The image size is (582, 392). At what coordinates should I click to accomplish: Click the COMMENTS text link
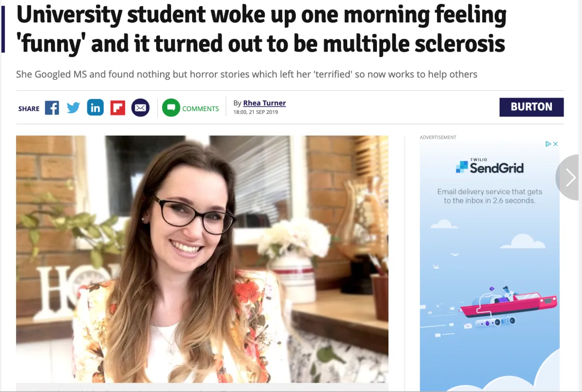tap(201, 109)
